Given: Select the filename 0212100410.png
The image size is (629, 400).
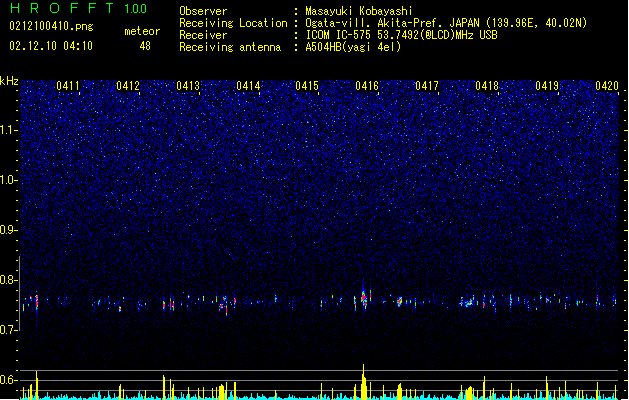Looking at the screenshot, I should (x=51, y=27).
